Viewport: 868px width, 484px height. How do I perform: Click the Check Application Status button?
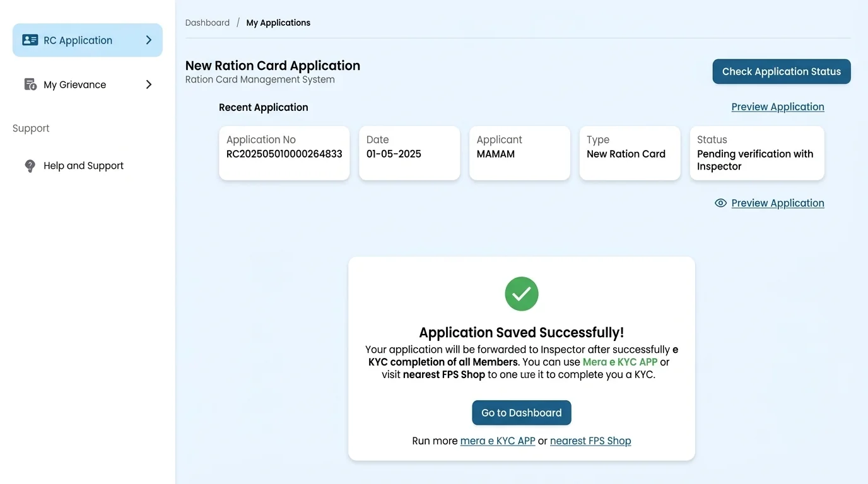coord(782,71)
